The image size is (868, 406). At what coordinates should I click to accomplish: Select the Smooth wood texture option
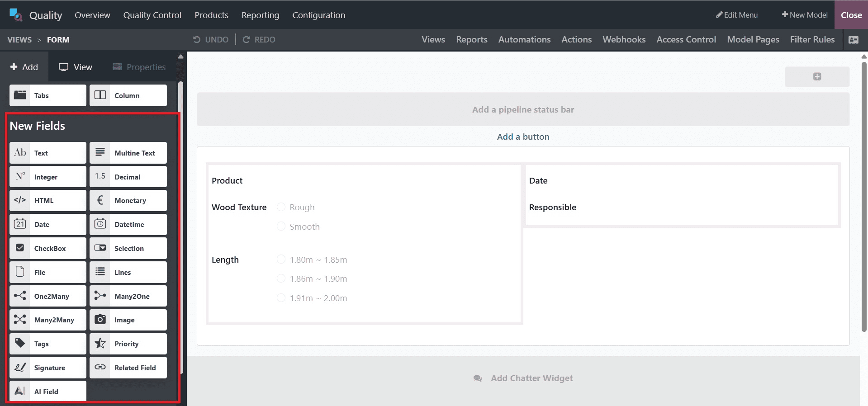click(281, 226)
